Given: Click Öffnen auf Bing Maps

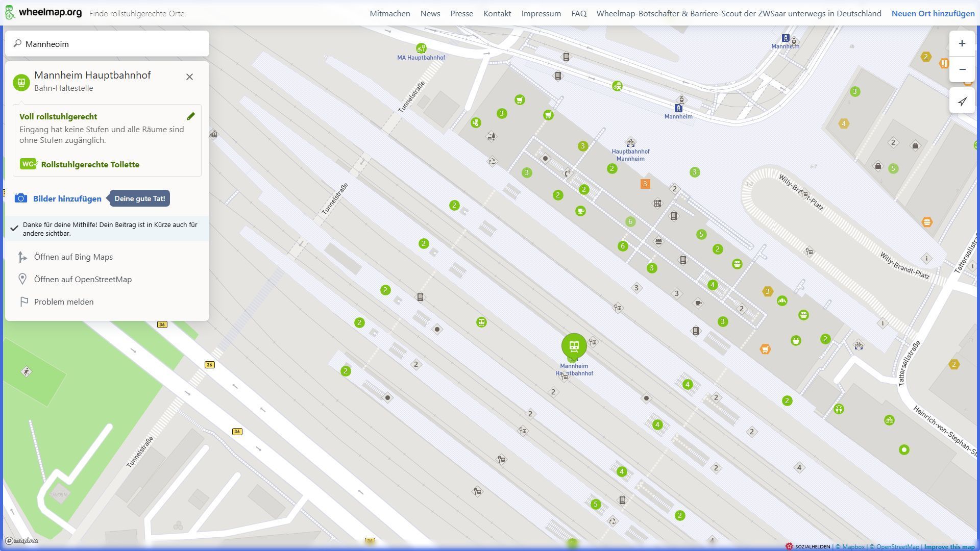Looking at the screenshot, I should [73, 257].
